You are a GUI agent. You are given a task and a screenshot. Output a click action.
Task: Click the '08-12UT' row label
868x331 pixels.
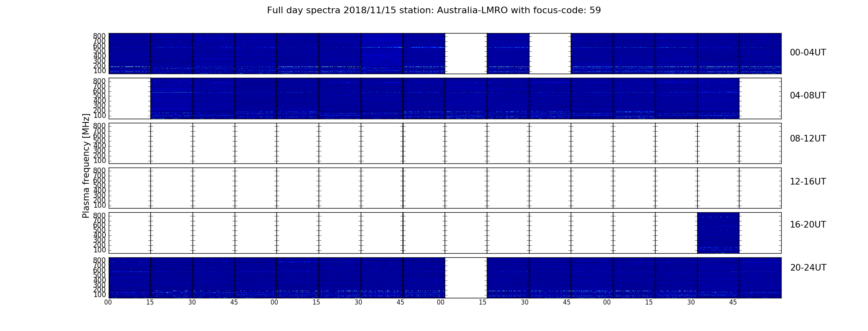808,139
